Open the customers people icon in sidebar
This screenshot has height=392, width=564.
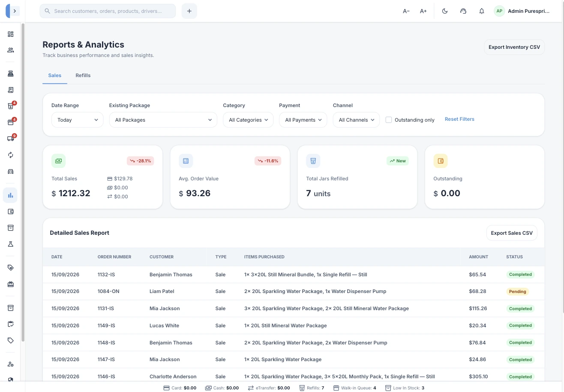[x=11, y=50]
